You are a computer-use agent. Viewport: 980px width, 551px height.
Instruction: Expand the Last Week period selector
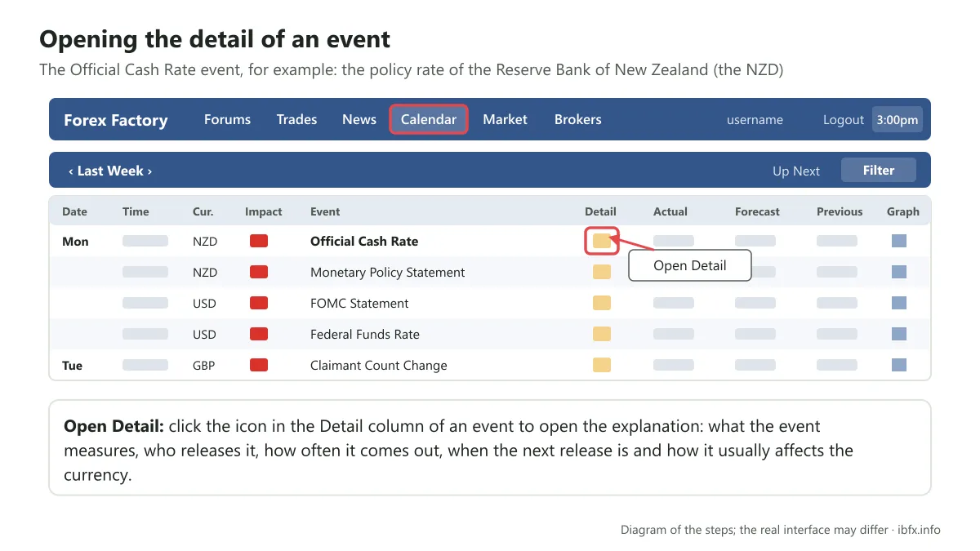click(110, 171)
